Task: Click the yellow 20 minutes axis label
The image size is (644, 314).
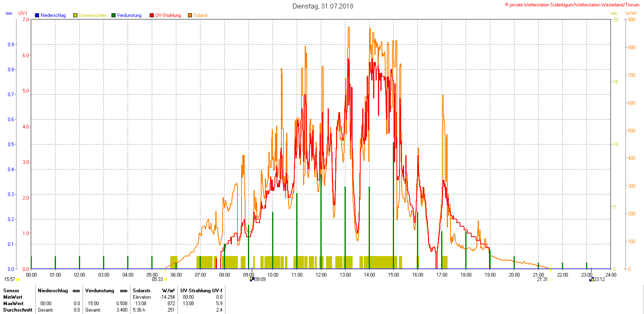Action: 615,20
